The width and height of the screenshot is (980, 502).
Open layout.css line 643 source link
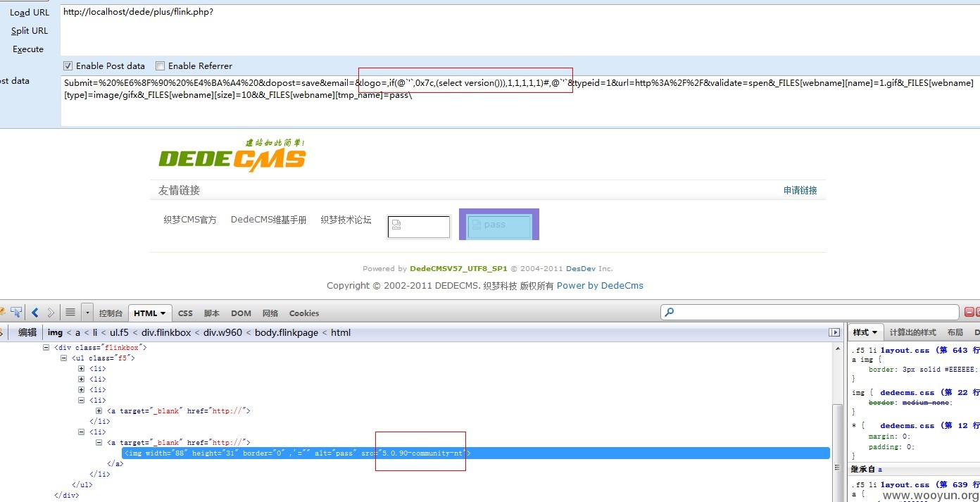click(930, 350)
